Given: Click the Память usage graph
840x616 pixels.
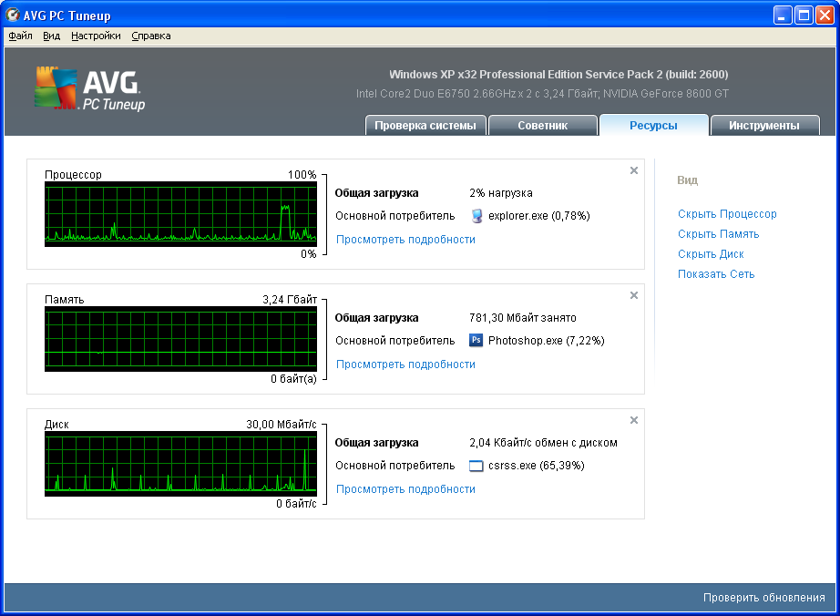Looking at the screenshot, I should coord(180,339).
